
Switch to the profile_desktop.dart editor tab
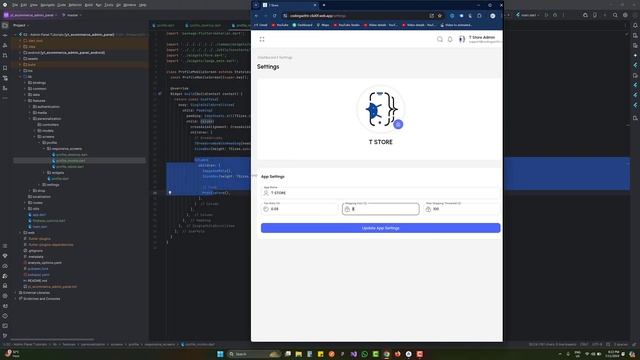click(203, 25)
